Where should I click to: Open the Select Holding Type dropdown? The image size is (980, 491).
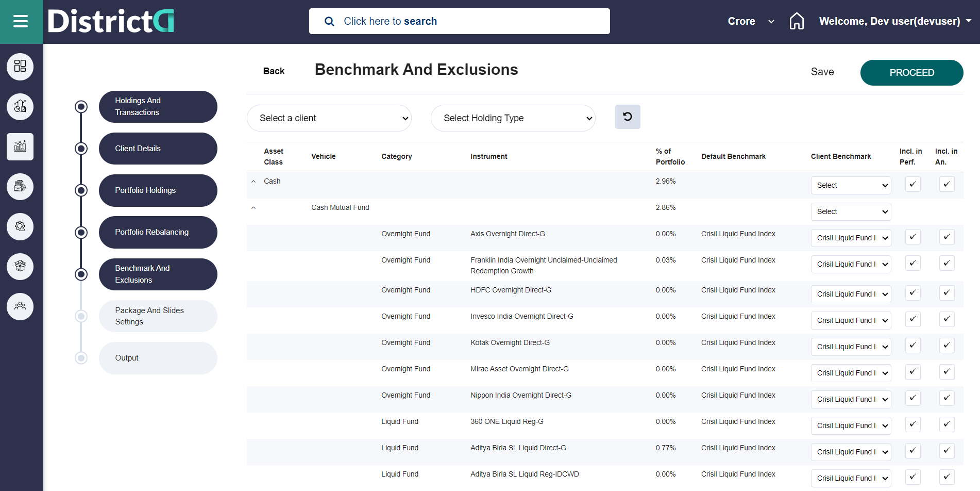point(513,118)
